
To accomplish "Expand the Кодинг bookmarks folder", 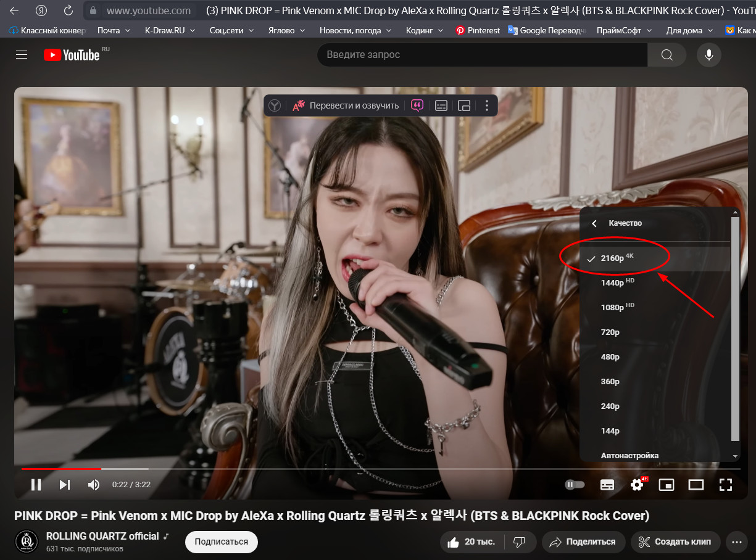I will pos(425,30).
